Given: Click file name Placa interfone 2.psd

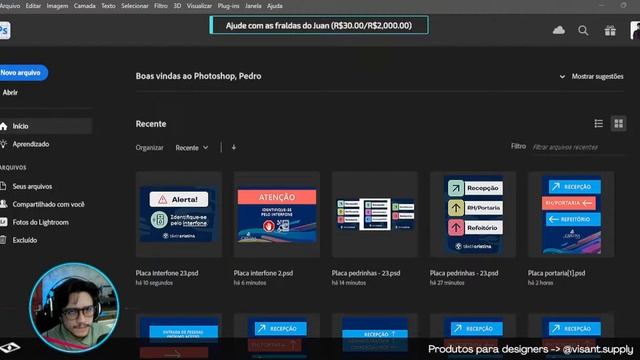Looking at the screenshot, I should tap(263, 273).
